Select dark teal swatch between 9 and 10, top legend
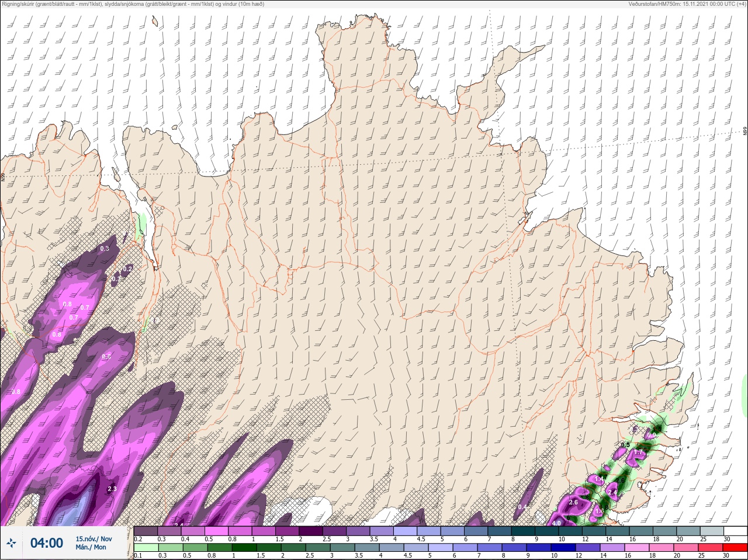 pyautogui.click(x=547, y=531)
